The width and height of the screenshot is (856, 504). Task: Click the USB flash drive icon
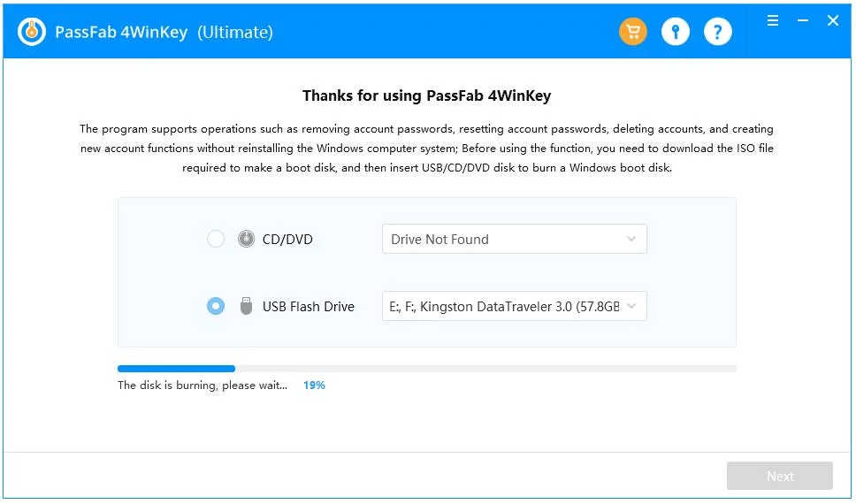[x=246, y=306]
